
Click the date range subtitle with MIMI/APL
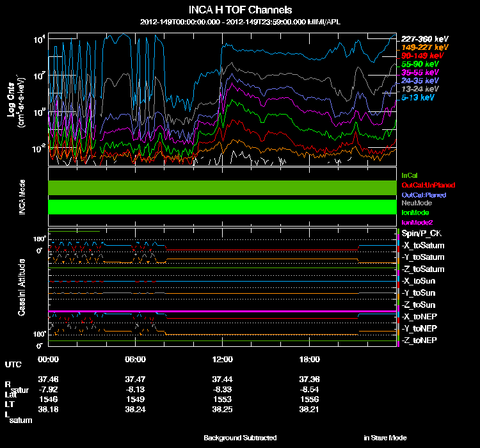240,22
